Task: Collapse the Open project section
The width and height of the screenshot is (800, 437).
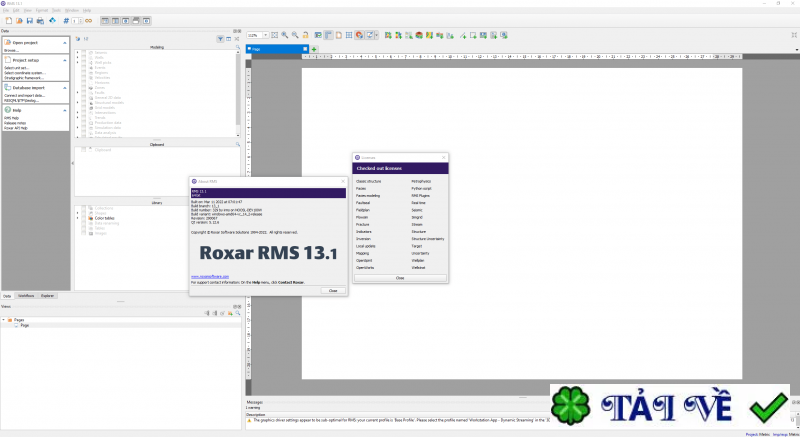Action: click(65, 43)
